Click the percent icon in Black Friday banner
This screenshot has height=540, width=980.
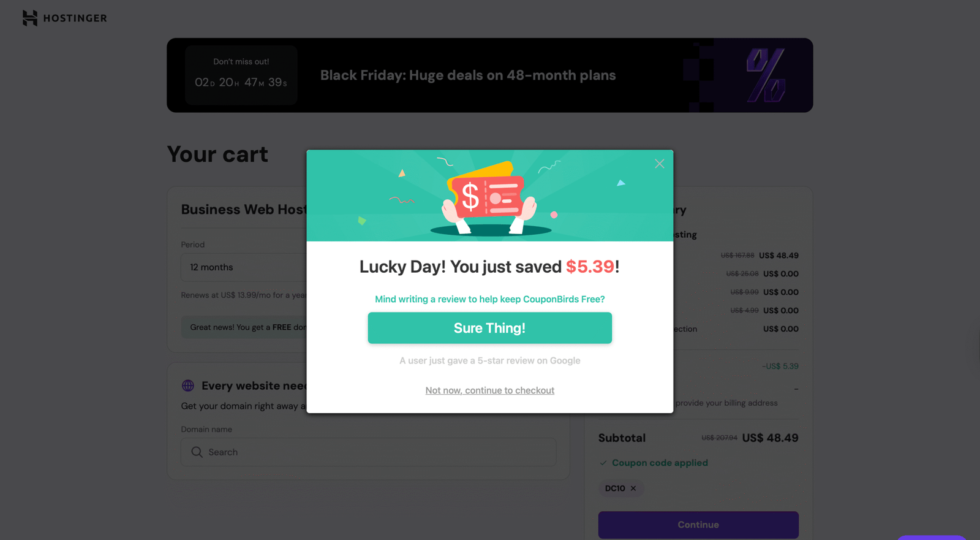(766, 75)
